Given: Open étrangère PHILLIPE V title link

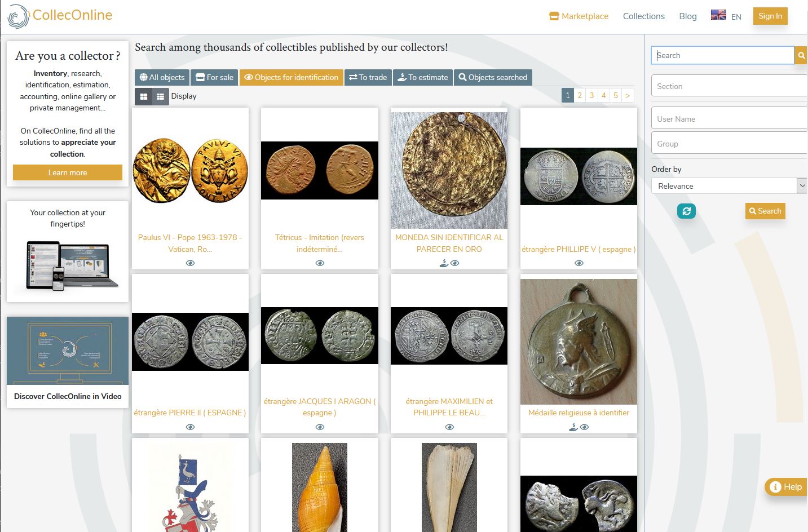Looking at the screenshot, I should coord(579,249).
